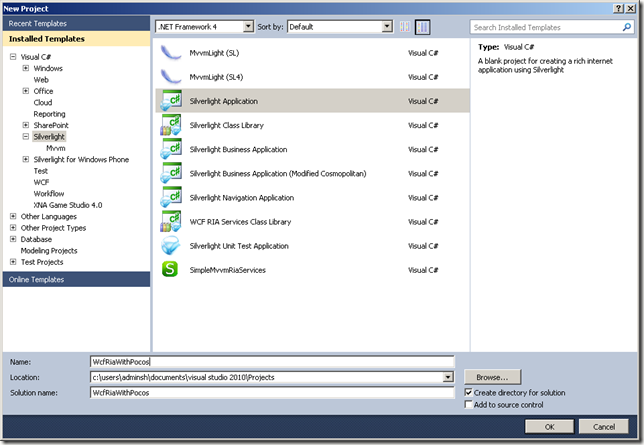Click the Silverlight Application C# icon

point(170,101)
